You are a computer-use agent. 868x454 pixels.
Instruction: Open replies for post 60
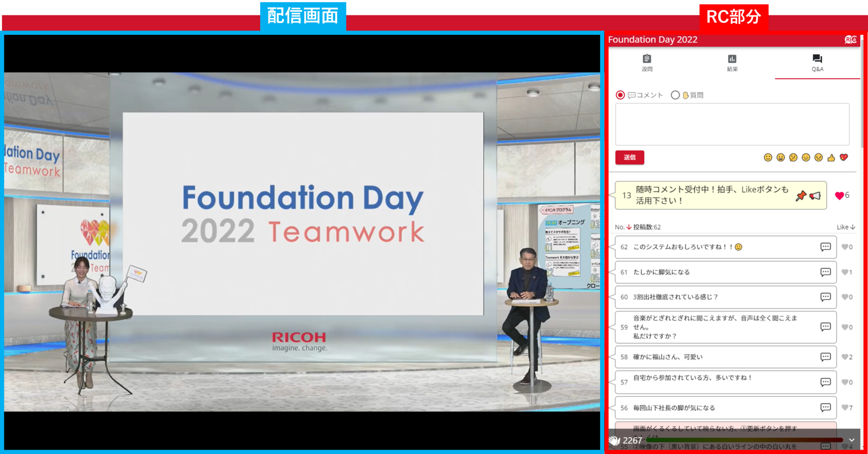click(826, 297)
